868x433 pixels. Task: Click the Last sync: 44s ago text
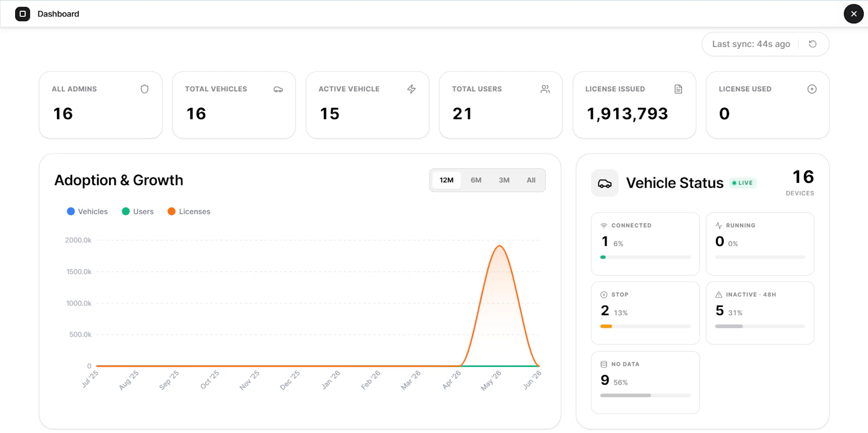coord(751,44)
